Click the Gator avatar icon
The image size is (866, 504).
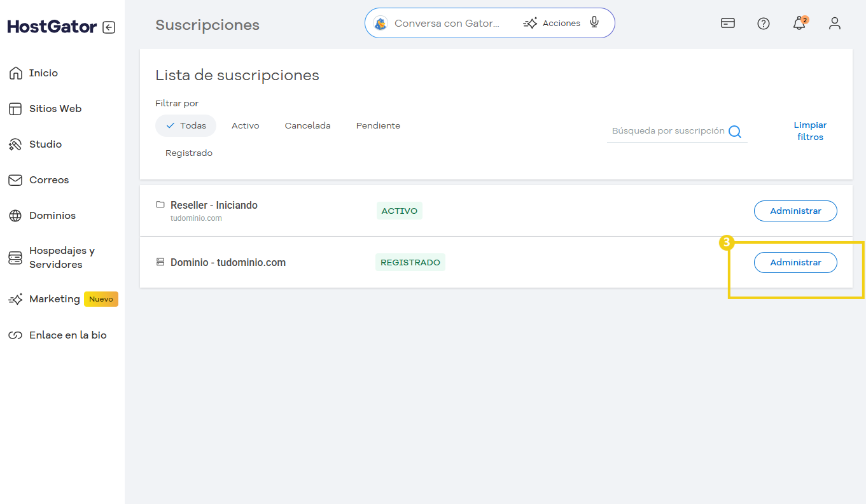[x=381, y=24]
